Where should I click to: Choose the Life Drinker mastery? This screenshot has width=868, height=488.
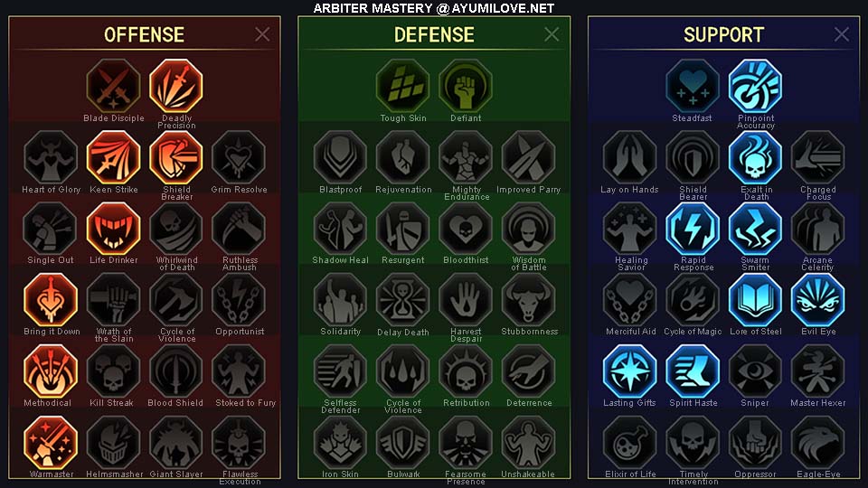pyautogui.click(x=114, y=229)
